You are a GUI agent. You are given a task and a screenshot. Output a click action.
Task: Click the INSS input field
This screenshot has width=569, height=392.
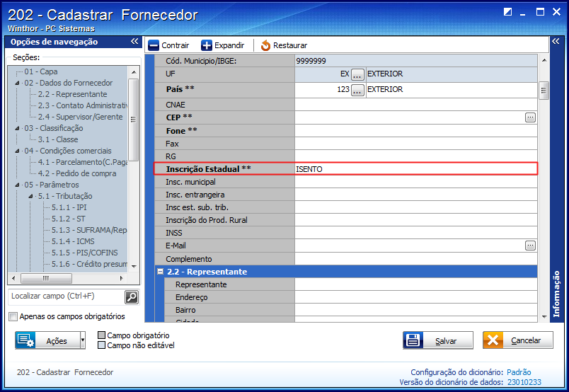point(416,233)
